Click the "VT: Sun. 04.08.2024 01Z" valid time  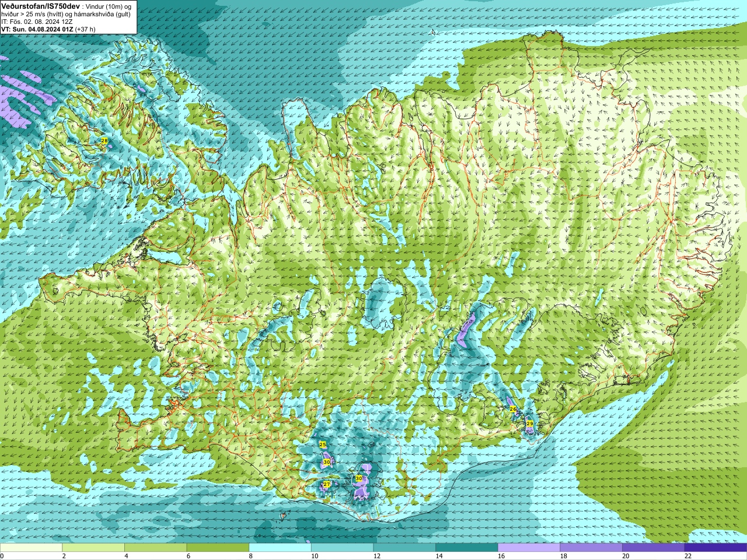click(x=37, y=29)
